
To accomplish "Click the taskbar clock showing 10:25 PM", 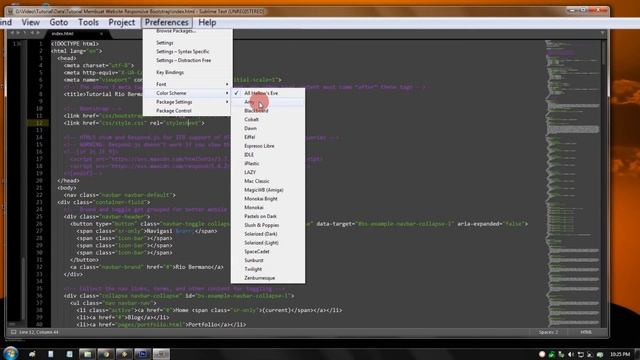I will [x=620, y=354].
